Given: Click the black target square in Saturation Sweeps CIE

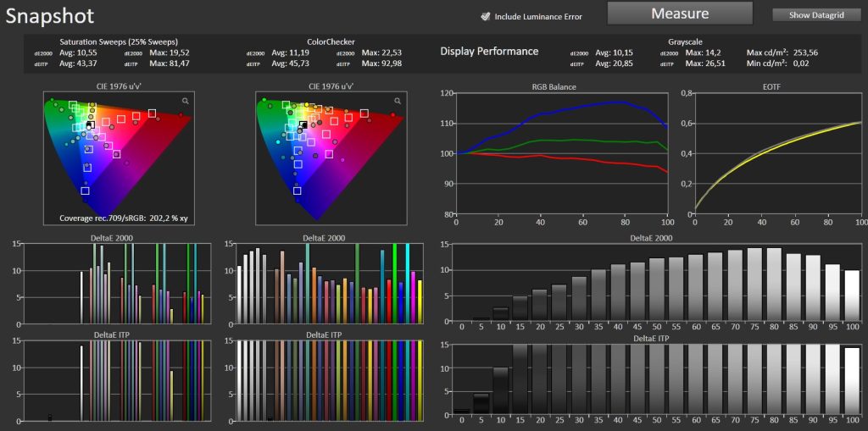Looking at the screenshot, I should pos(90,125).
